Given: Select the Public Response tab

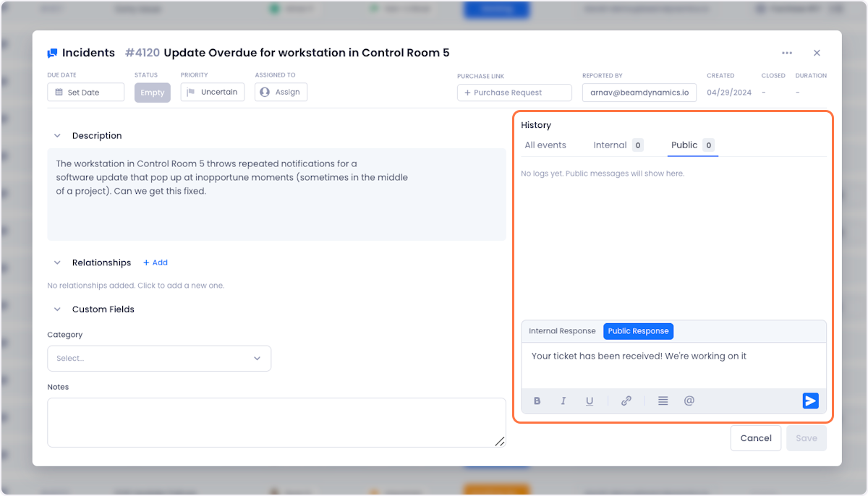Looking at the screenshot, I should click(x=638, y=331).
